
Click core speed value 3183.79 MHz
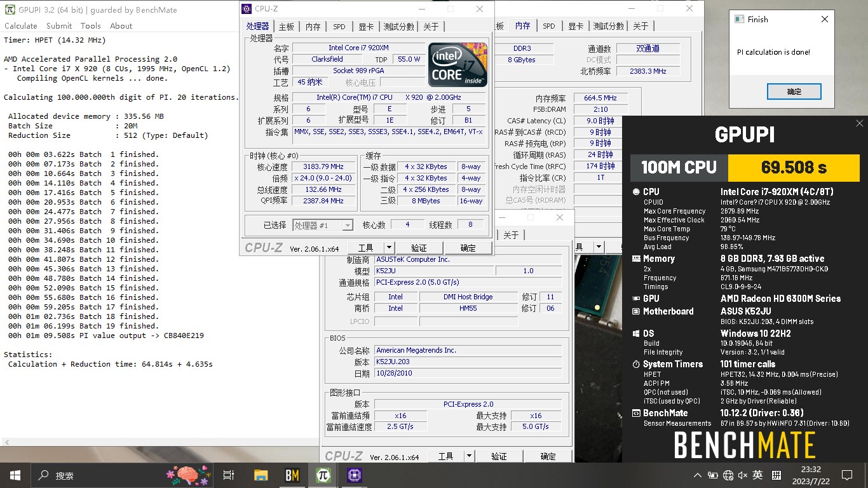[324, 166]
